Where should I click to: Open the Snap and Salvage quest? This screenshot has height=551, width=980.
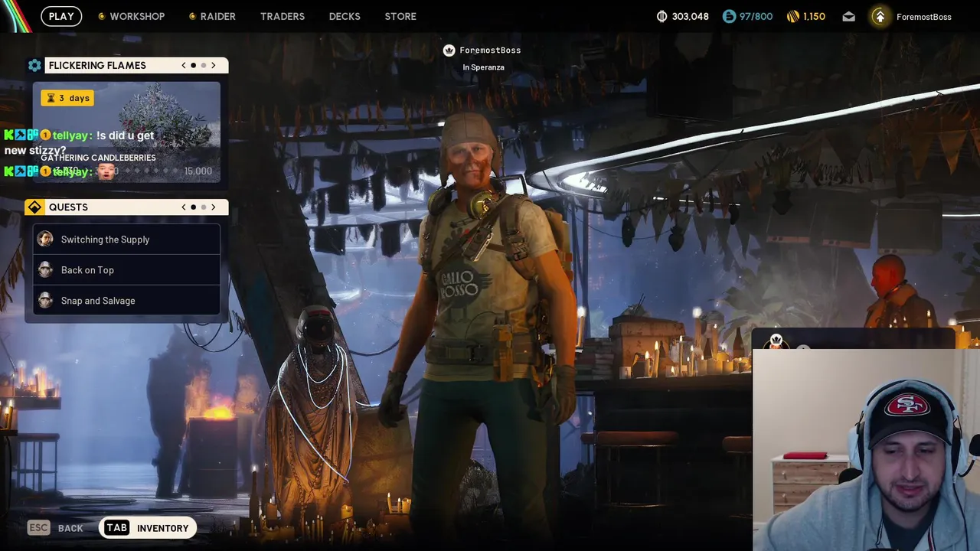126,301
